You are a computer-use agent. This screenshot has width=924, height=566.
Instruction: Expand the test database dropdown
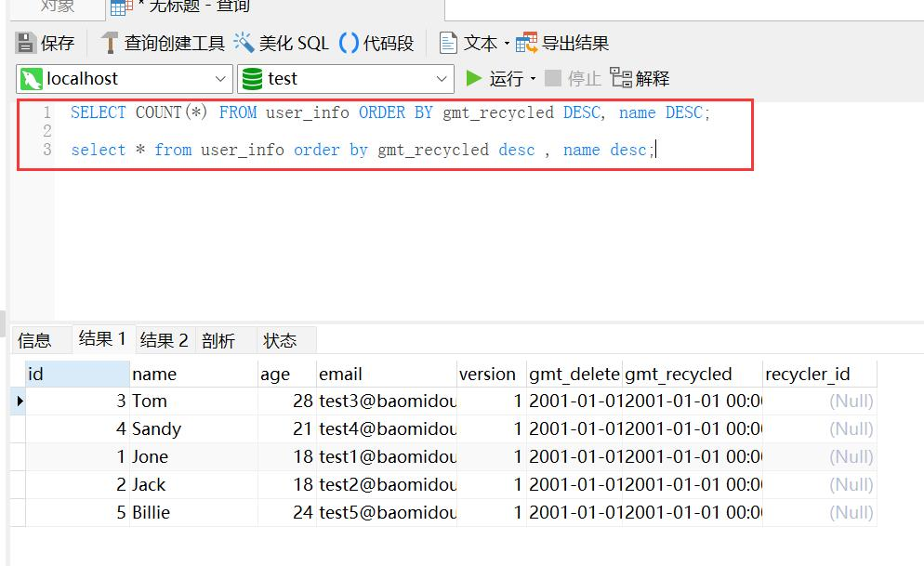442,79
